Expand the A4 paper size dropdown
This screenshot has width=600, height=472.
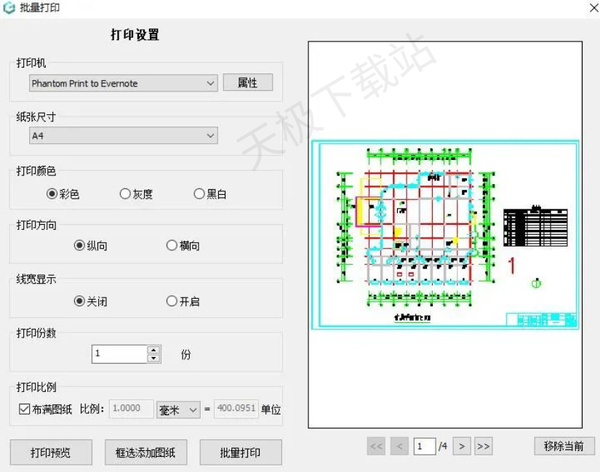click(124, 136)
